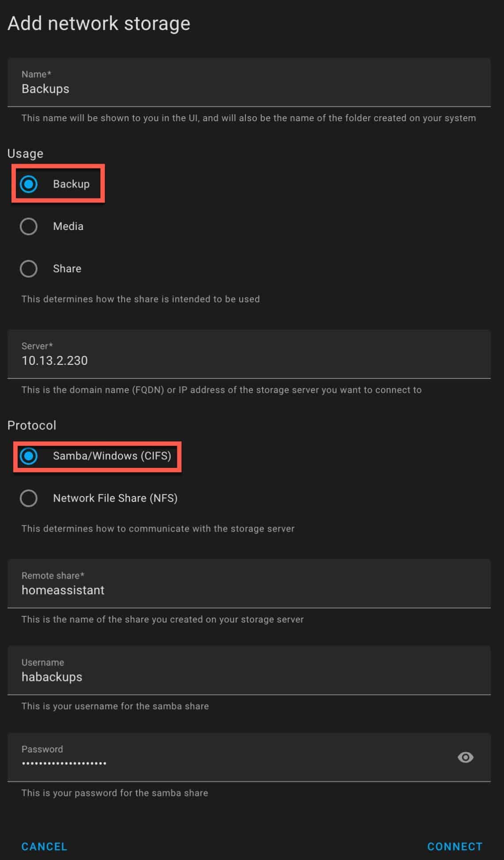Choose Samba/Windows (CIFS) protocol
Screen dimensions: 504x860
point(28,456)
